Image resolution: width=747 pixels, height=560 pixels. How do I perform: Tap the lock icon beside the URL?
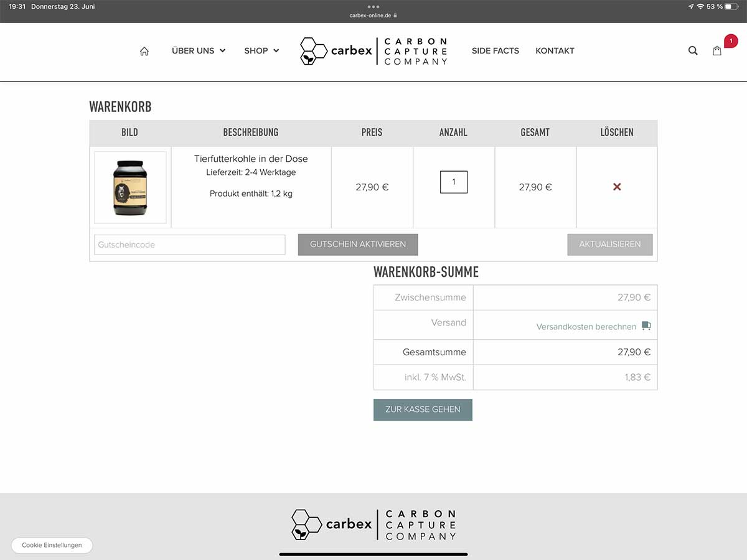point(395,16)
